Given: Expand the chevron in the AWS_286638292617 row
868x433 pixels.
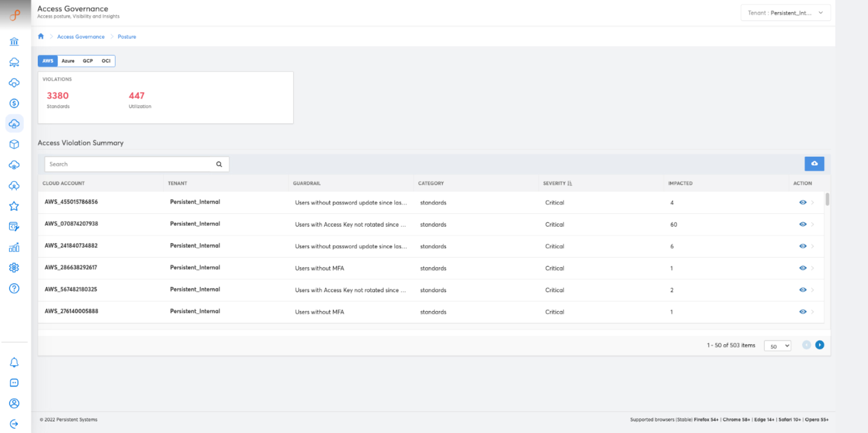Looking at the screenshot, I should [x=812, y=268].
